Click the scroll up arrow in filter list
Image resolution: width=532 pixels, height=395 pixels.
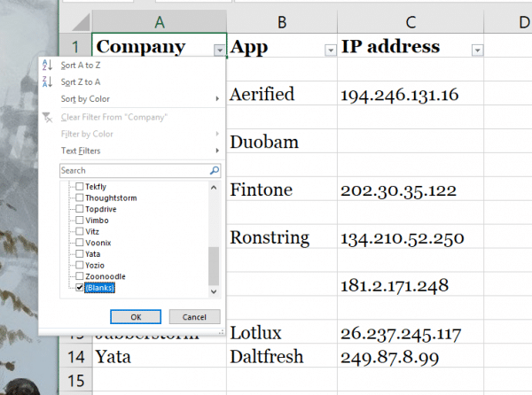tap(213, 188)
